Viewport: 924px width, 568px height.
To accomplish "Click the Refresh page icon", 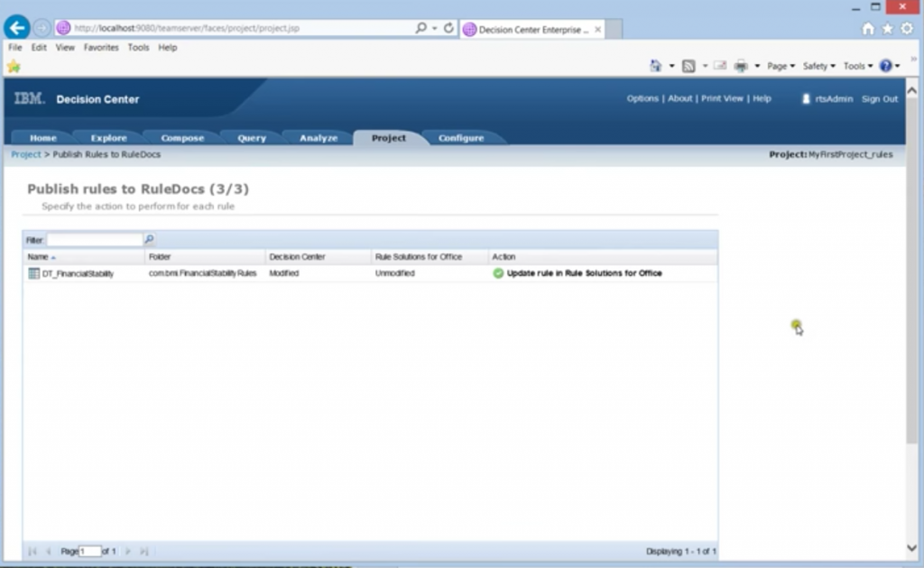I will coord(448,28).
